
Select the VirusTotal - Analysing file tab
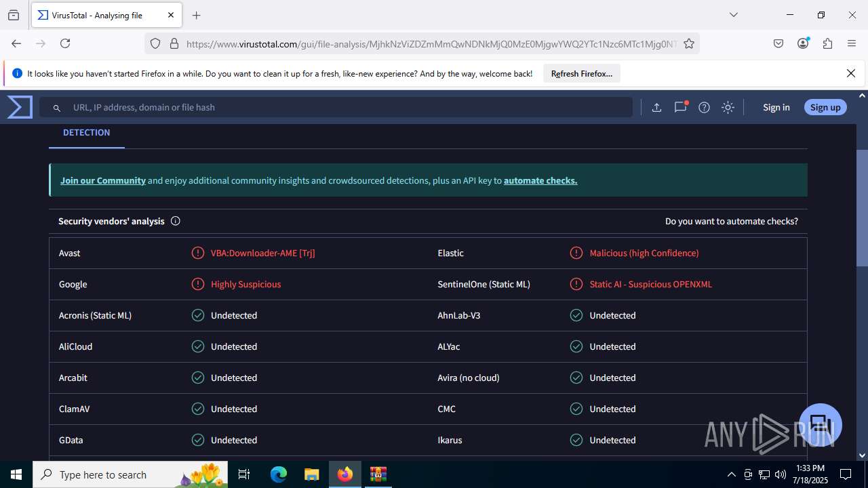coord(106,15)
